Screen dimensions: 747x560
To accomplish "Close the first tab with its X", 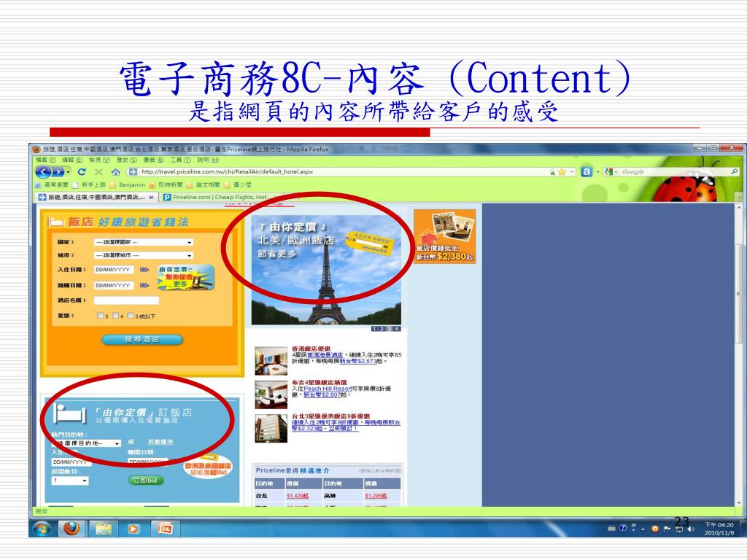I will tap(151, 197).
